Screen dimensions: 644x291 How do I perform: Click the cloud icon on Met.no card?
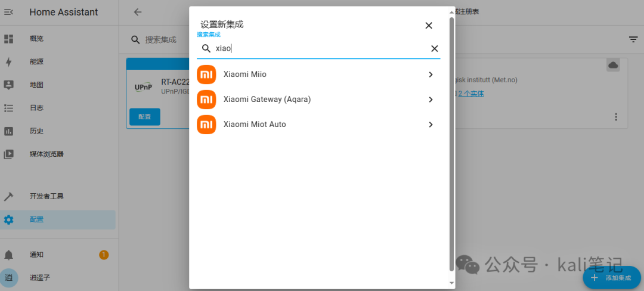[613, 65]
